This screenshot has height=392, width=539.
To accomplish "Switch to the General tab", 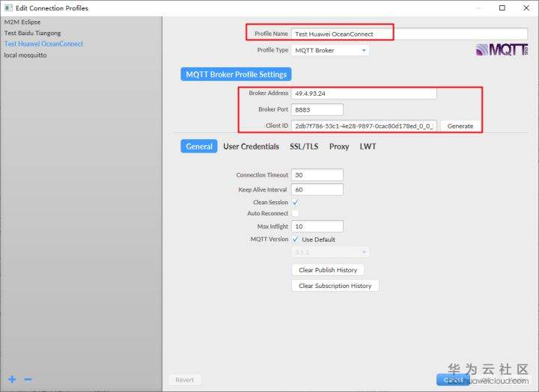I will (199, 147).
